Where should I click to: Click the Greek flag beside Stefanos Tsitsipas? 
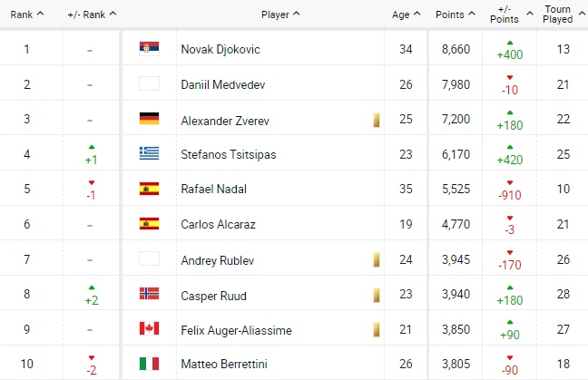[x=149, y=154]
